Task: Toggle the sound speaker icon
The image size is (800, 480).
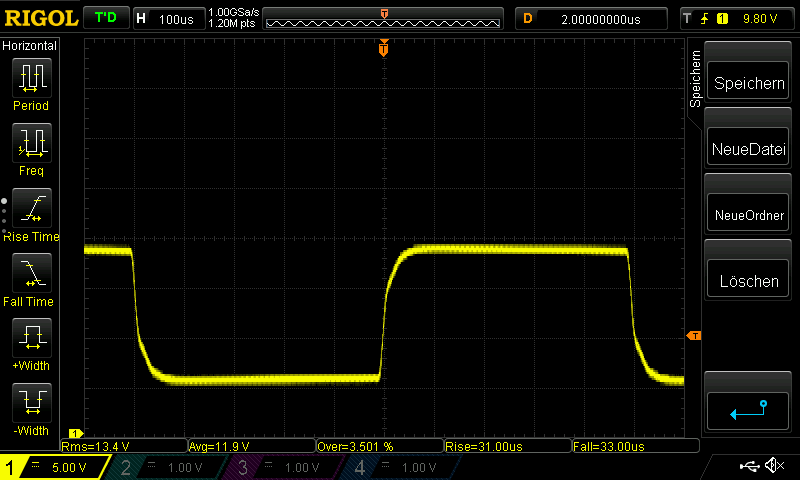Action: click(774, 466)
